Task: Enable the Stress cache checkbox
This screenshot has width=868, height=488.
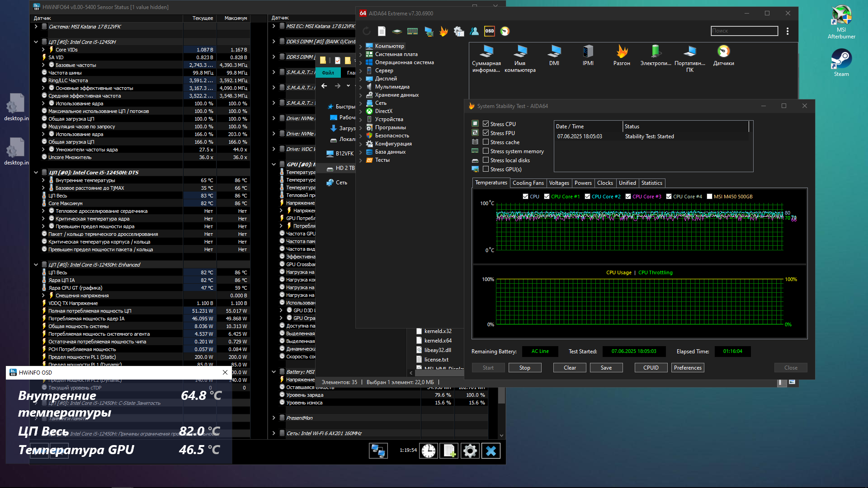Action: pyautogui.click(x=486, y=142)
